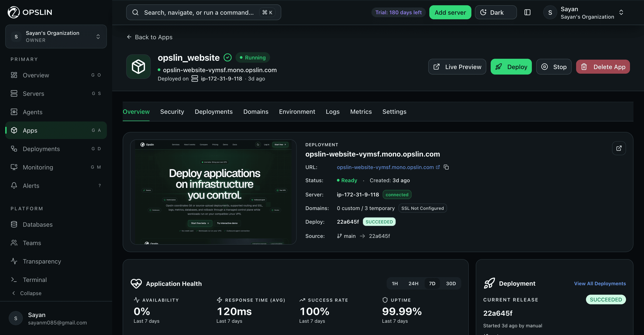Switch to the Domains tab
644x335 pixels.
pos(256,112)
